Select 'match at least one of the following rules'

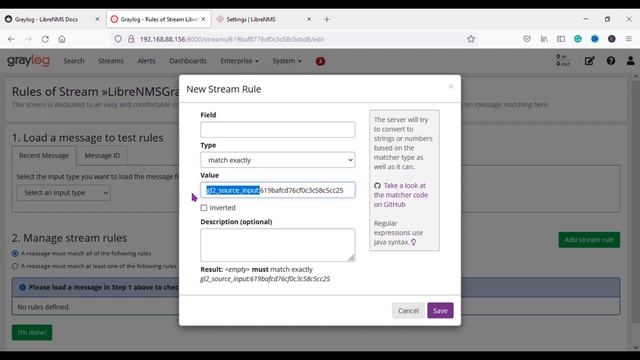15,266
